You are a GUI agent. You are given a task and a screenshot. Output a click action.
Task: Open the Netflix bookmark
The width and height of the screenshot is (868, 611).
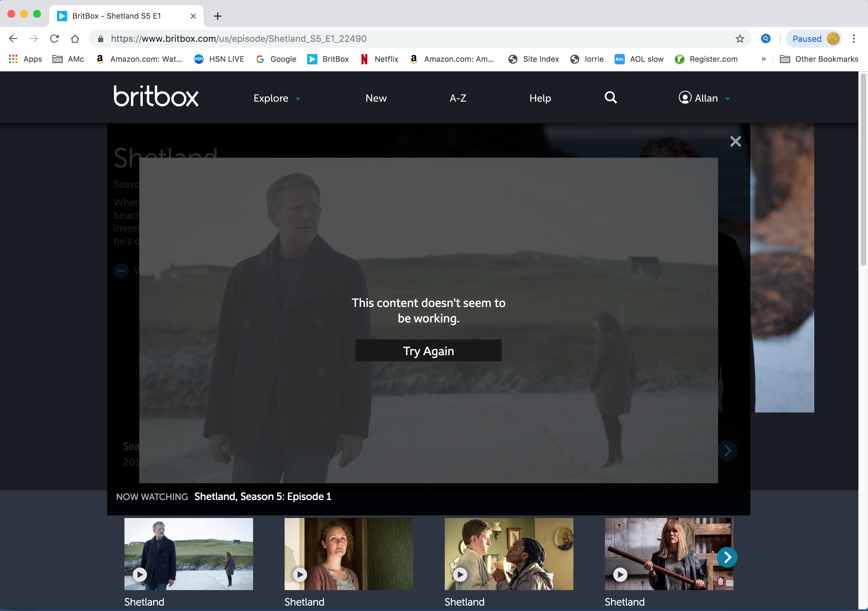[x=379, y=59]
